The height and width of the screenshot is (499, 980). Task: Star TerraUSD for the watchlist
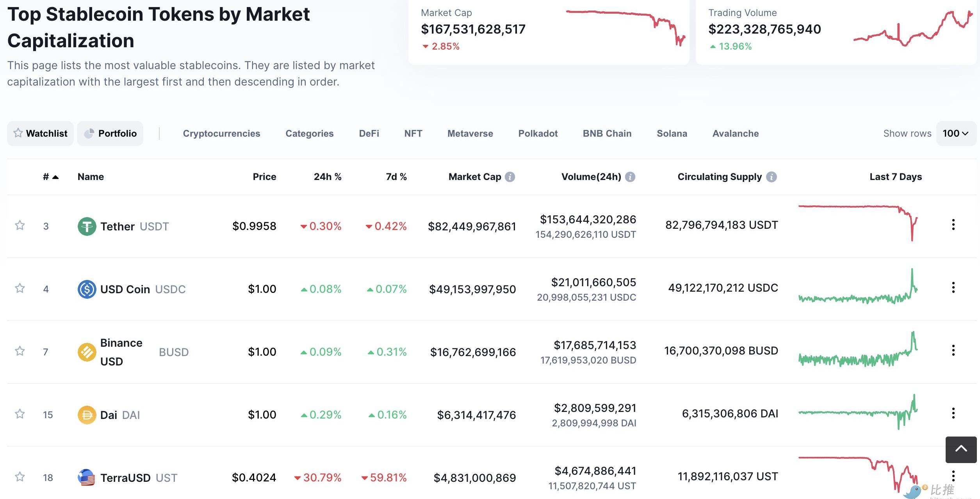(x=20, y=477)
